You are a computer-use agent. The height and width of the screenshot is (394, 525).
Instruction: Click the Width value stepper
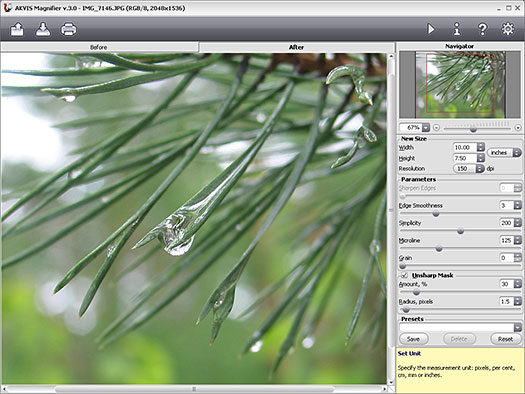point(481,147)
